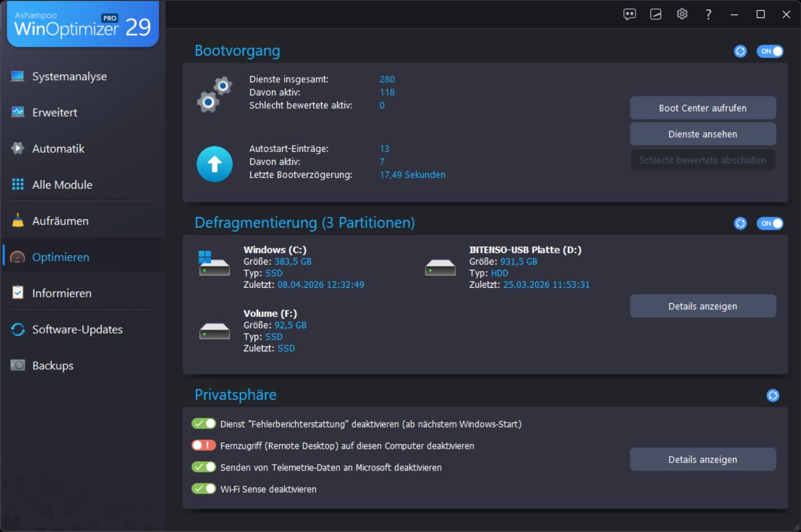Click date 25.03.2026 11:53:31
This screenshot has width=801, height=532.
coord(546,284)
